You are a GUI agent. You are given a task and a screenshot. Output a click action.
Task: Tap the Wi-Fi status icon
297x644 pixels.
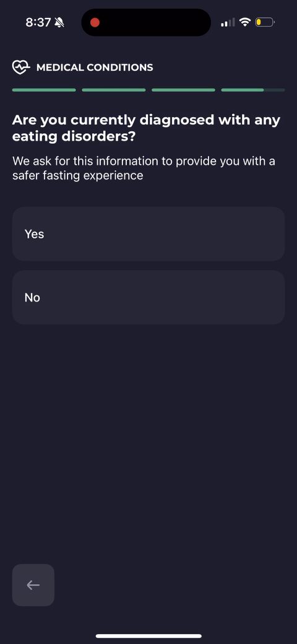point(245,22)
